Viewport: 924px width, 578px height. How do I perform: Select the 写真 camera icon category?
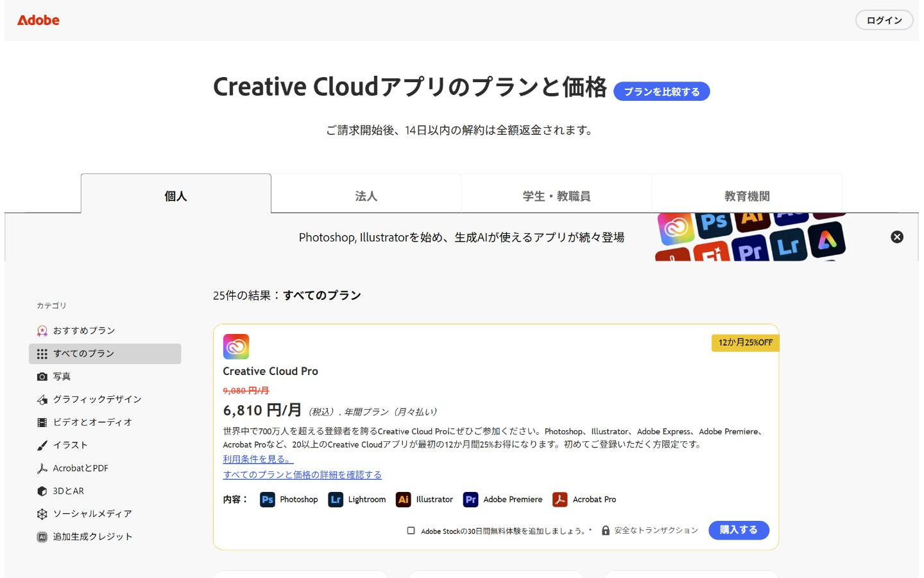(x=42, y=377)
